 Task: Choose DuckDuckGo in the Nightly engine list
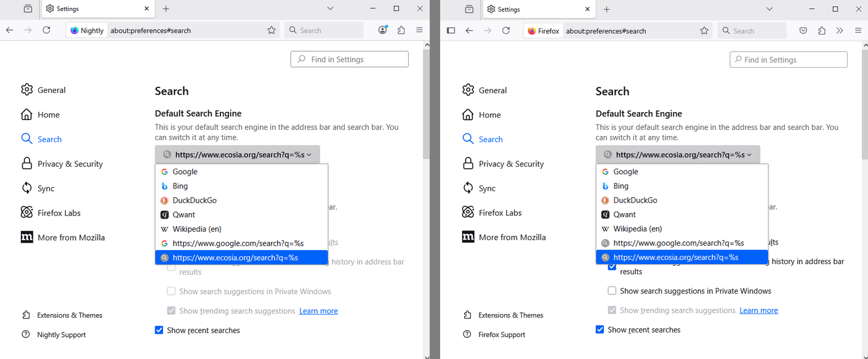(241, 200)
